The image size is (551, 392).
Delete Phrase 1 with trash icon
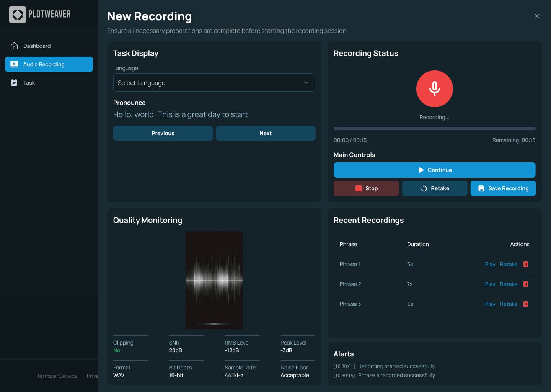(526, 264)
